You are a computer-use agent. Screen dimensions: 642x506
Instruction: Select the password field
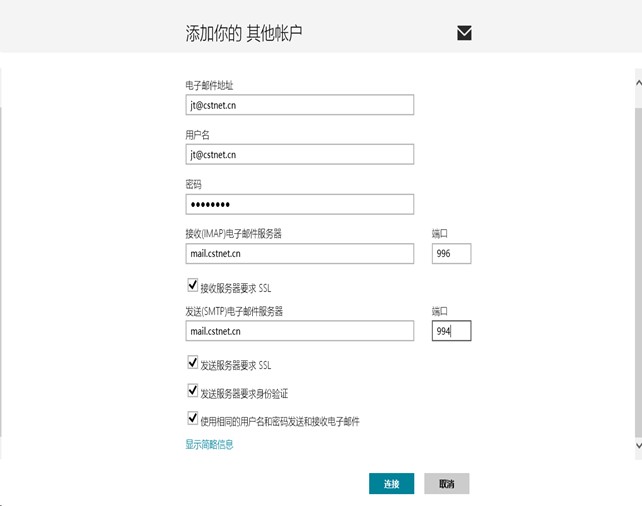[x=300, y=204]
